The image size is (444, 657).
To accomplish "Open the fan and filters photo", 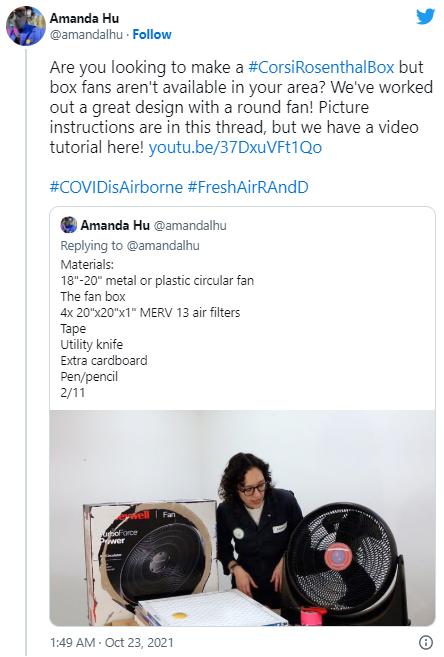I will [242, 518].
